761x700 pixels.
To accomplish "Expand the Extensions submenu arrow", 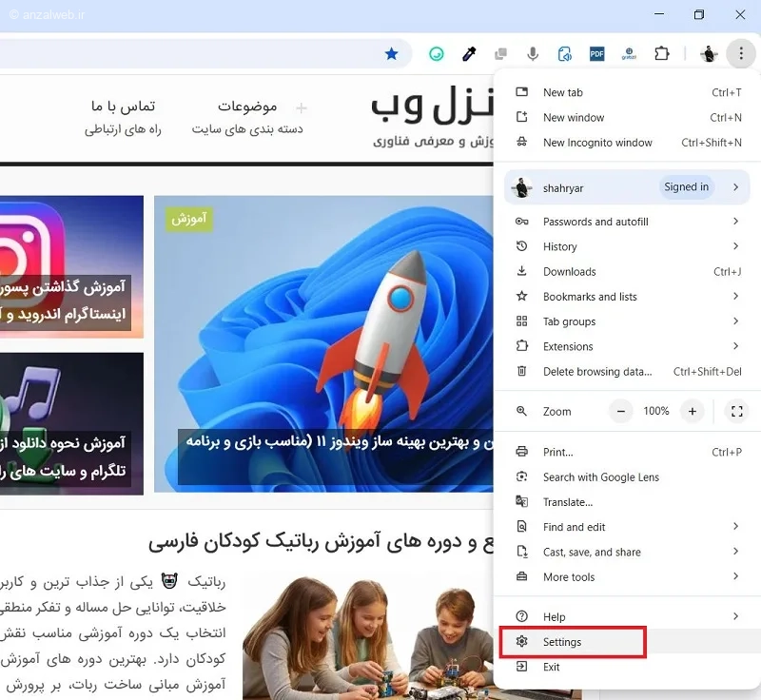I will [735, 346].
